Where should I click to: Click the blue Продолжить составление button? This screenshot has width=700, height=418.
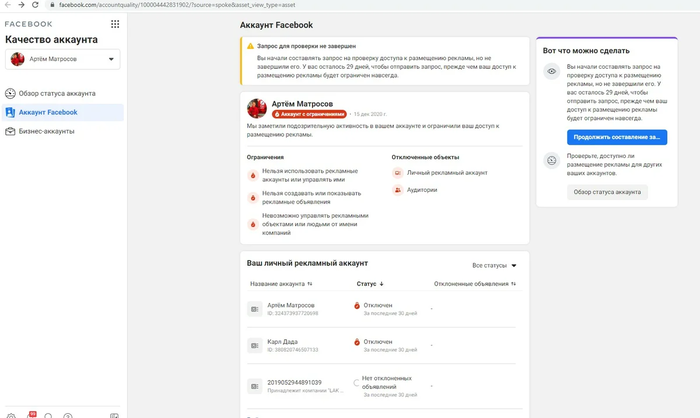click(616, 137)
